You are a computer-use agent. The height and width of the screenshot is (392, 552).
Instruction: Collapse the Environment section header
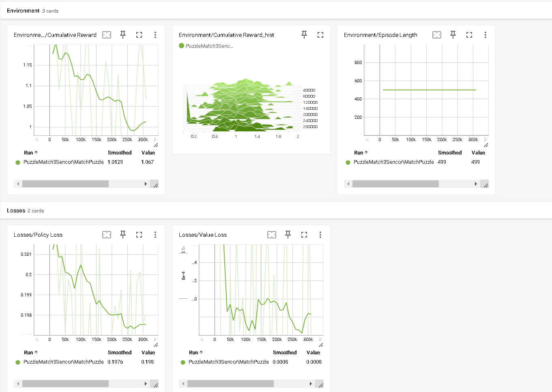coord(276,11)
